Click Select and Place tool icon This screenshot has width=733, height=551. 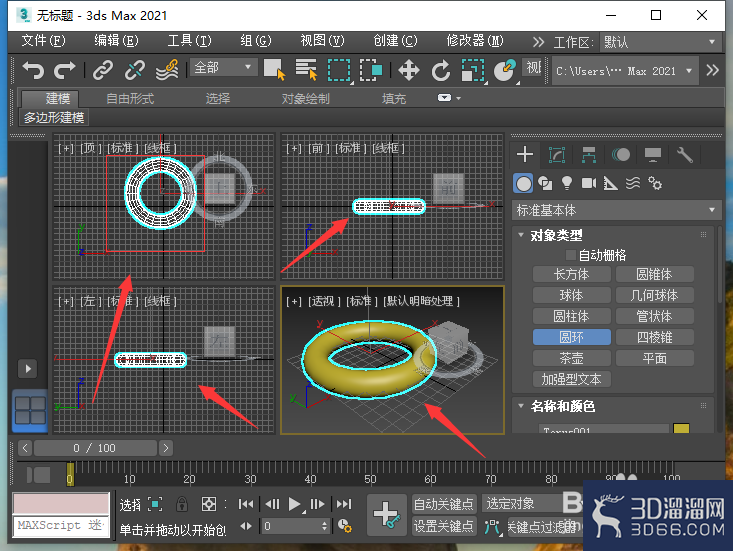pos(505,71)
